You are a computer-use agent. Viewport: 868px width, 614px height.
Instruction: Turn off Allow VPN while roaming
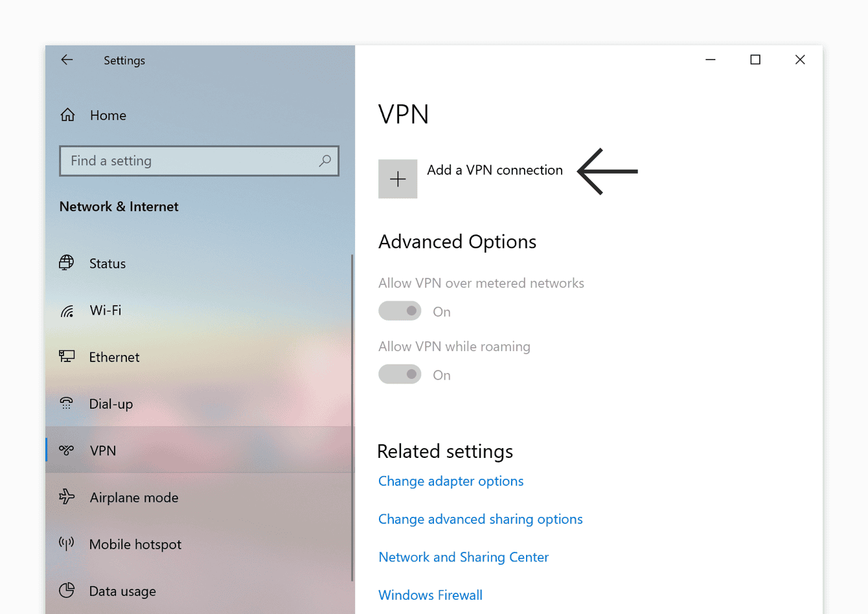pos(400,374)
